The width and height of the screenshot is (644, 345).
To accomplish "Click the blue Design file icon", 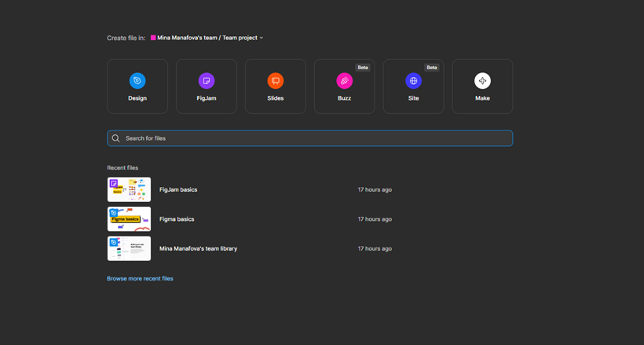I will pyautogui.click(x=137, y=81).
